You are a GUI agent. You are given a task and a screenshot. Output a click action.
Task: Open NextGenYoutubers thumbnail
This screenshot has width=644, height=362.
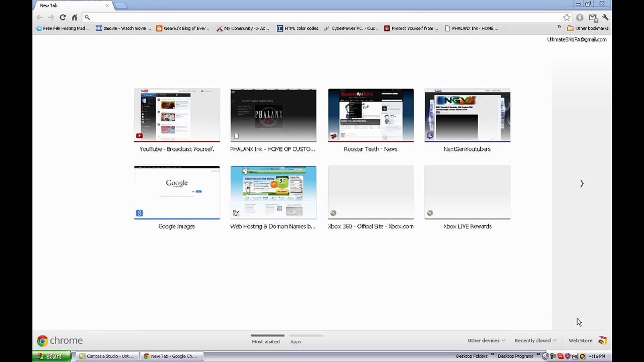[467, 115]
